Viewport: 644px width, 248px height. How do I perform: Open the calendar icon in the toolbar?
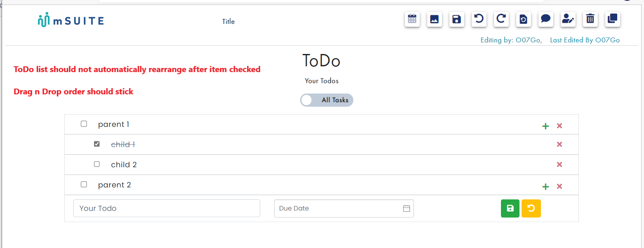[x=412, y=19]
